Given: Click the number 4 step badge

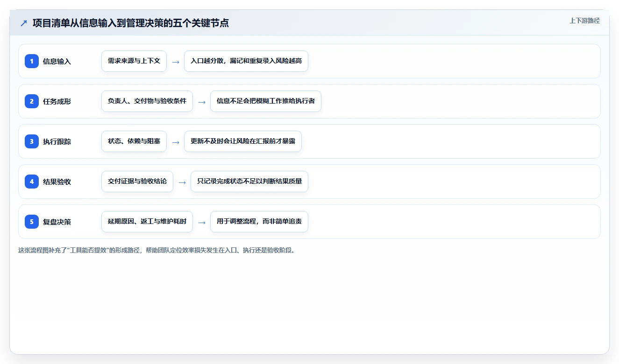Looking at the screenshot, I should [32, 182].
